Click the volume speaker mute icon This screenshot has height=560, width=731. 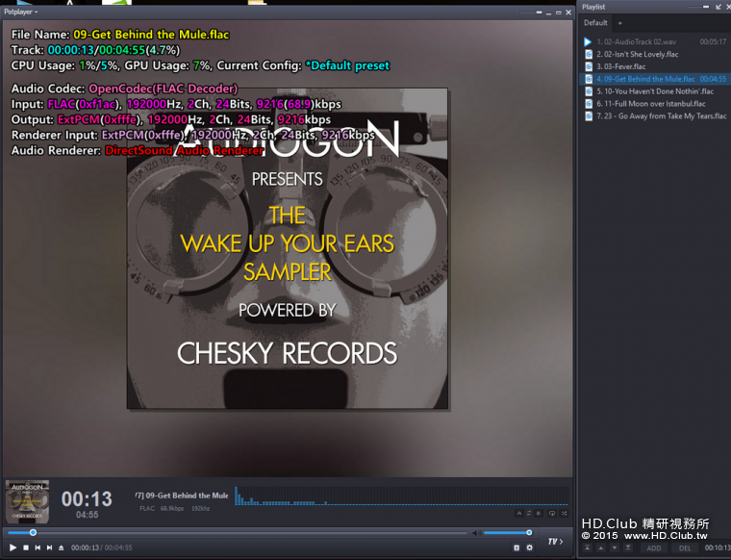coord(476,532)
